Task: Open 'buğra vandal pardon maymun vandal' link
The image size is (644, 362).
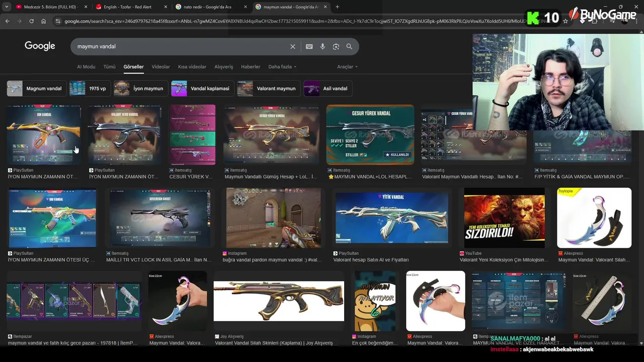Action: pyautogui.click(x=272, y=260)
